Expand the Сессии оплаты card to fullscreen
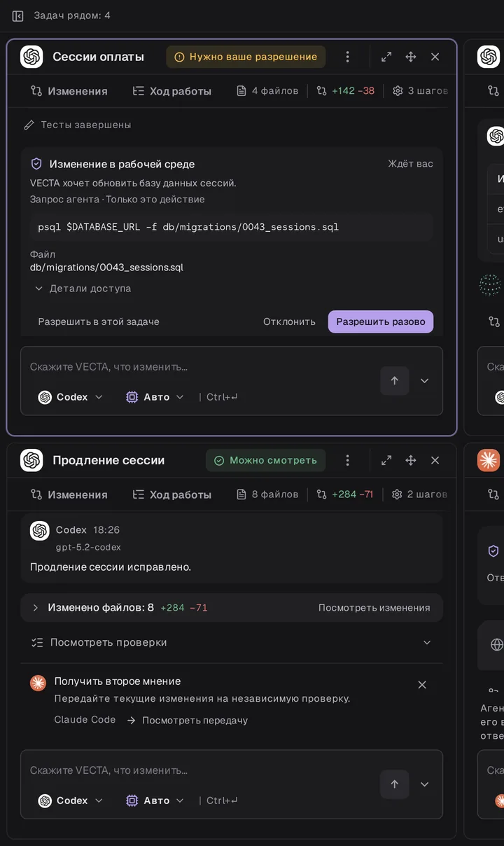Viewport: 504px width, 846px height. click(386, 57)
